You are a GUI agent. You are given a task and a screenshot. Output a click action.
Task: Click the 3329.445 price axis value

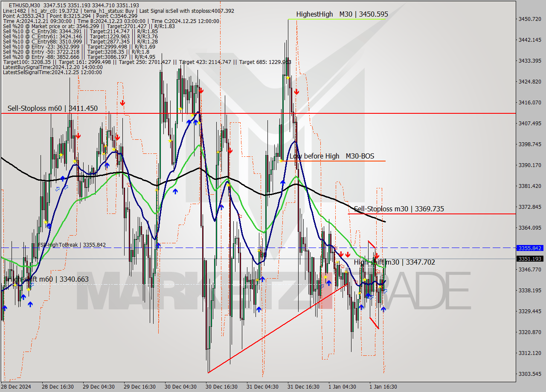tap(529, 311)
